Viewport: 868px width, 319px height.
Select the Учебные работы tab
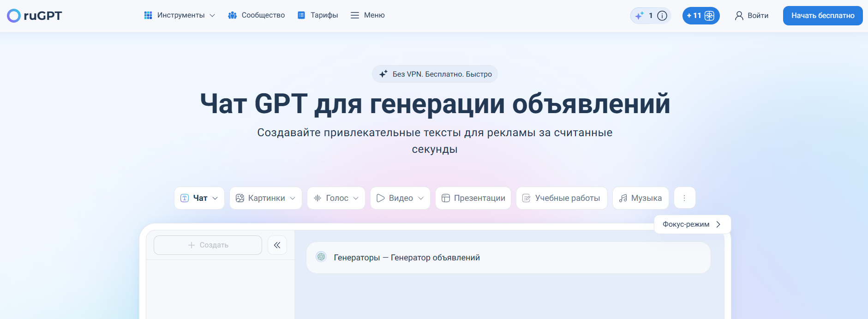[x=561, y=198]
